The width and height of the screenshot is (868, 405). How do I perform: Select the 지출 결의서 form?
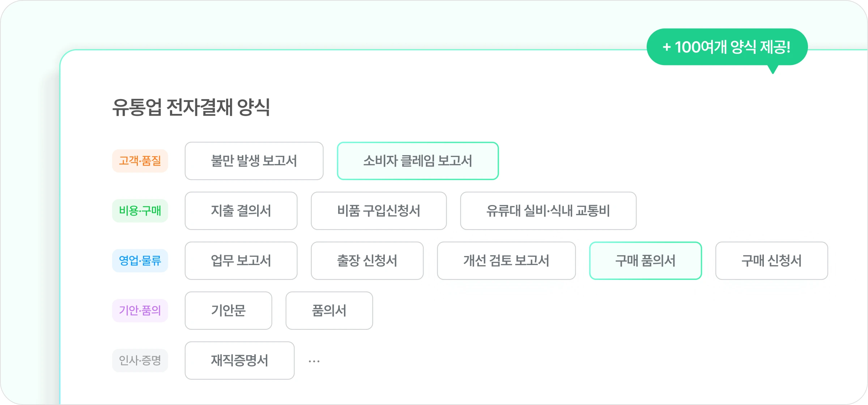pyautogui.click(x=241, y=211)
